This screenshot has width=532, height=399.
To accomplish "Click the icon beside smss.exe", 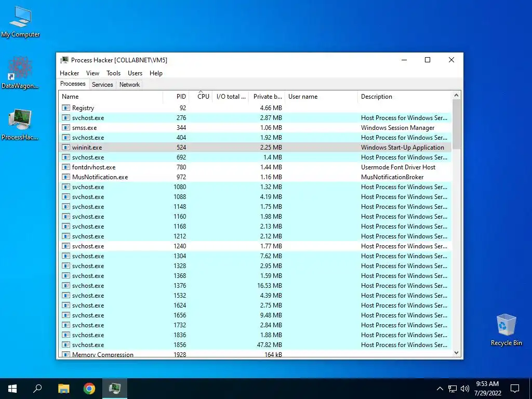I will (x=66, y=128).
